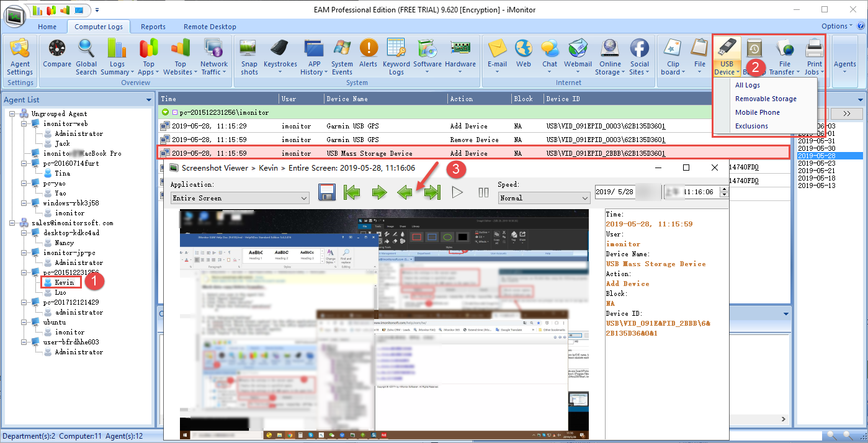Jump to last screenshot in viewer
Viewport: 868px width, 443px height.
pyautogui.click(x=432, y=192)
